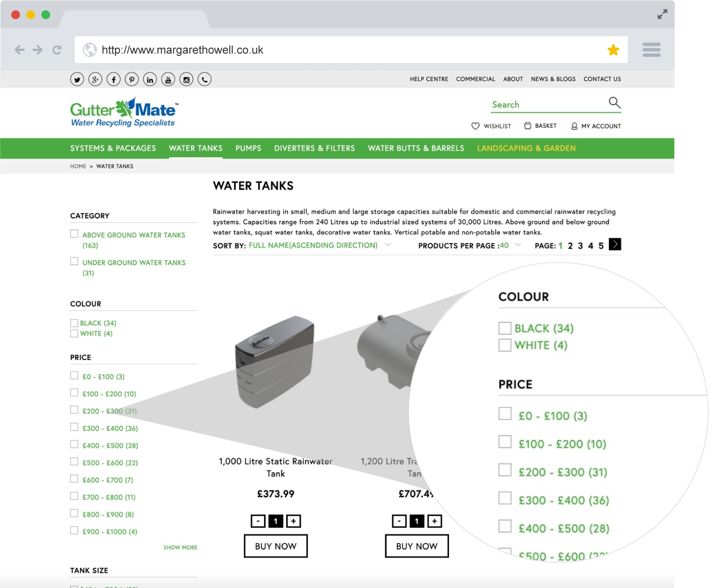This screenshot has height=588, width=713.
Task: Buy the 1,000 Litre Static Rainwater Tank
Action: coord(276,546)
